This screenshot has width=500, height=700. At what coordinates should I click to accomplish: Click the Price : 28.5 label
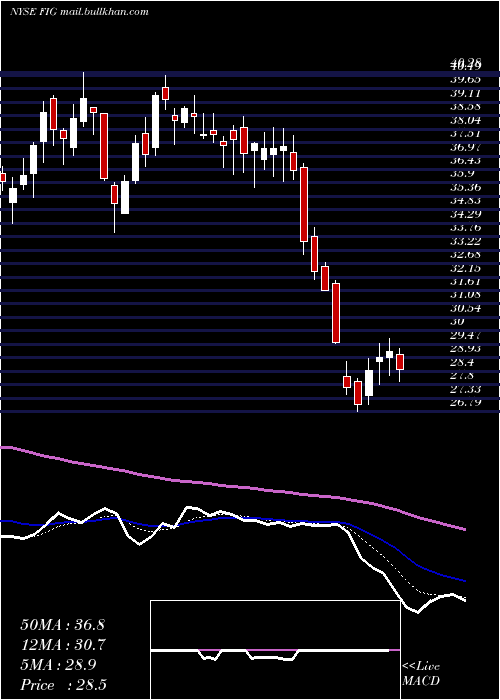coord(63,685)
